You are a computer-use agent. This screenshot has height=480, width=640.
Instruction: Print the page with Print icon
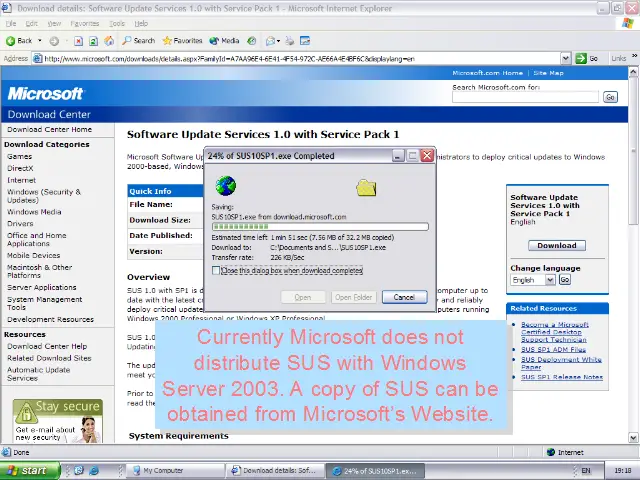pos(290,41)
